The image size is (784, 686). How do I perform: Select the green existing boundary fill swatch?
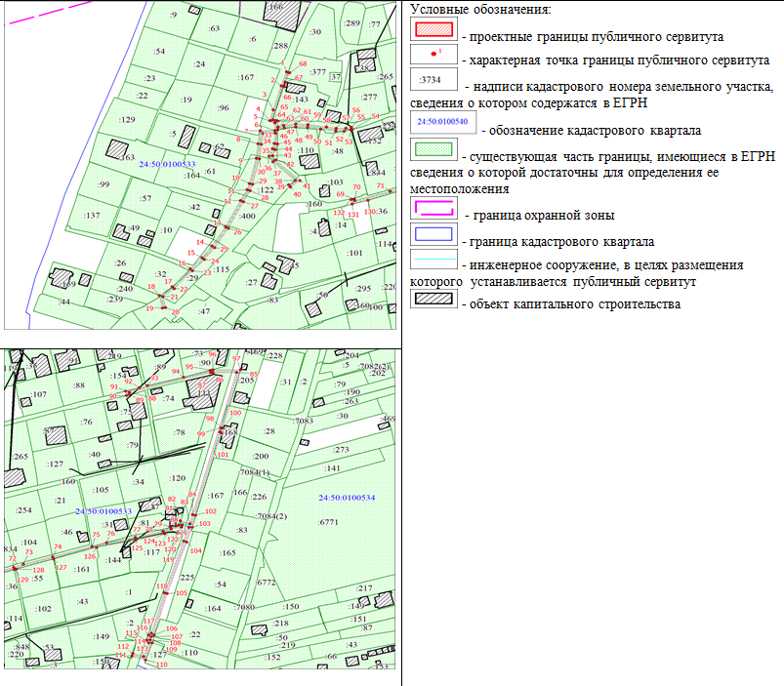pyautogui.click(x=433, y=148)
